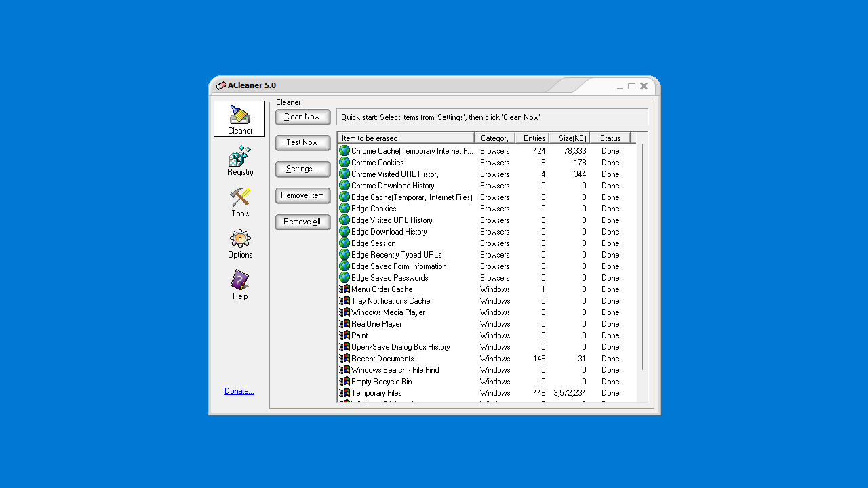Run the Test Now button

[302, 143]
